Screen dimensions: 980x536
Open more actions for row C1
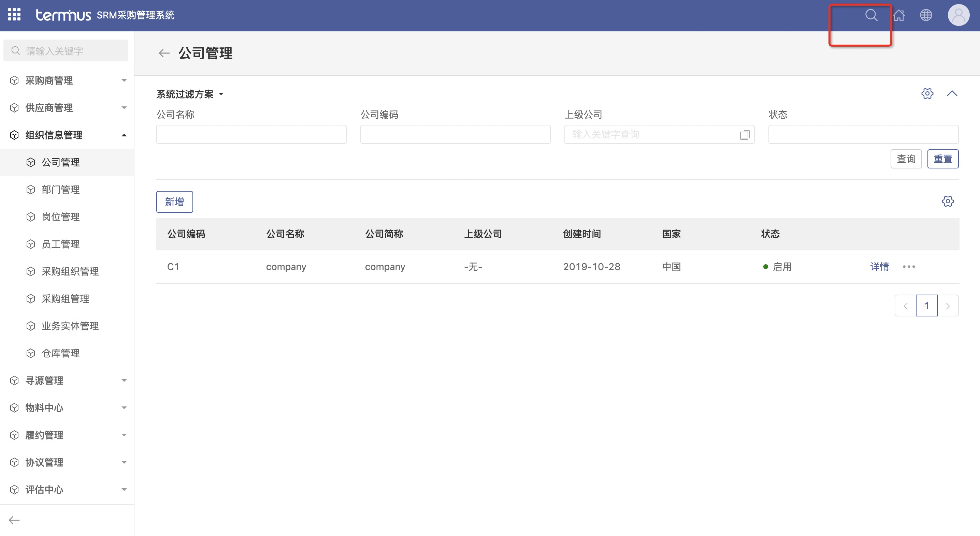tap(909, 267)
